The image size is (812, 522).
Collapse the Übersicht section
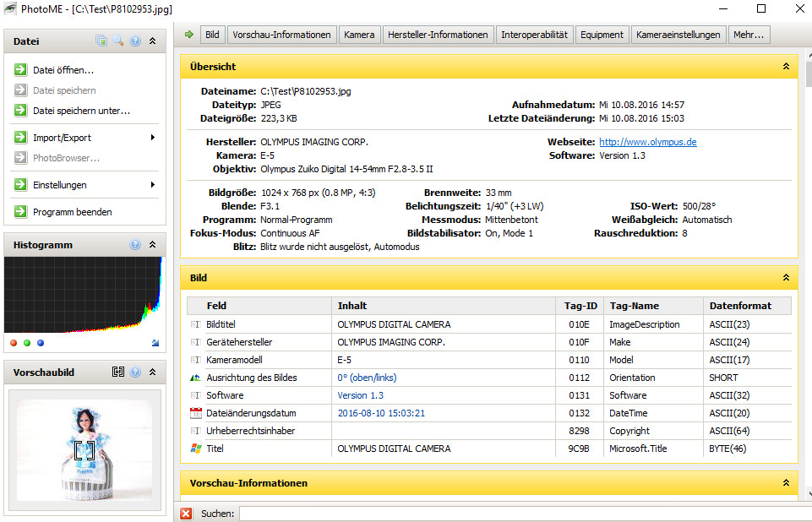pos(786,67)
